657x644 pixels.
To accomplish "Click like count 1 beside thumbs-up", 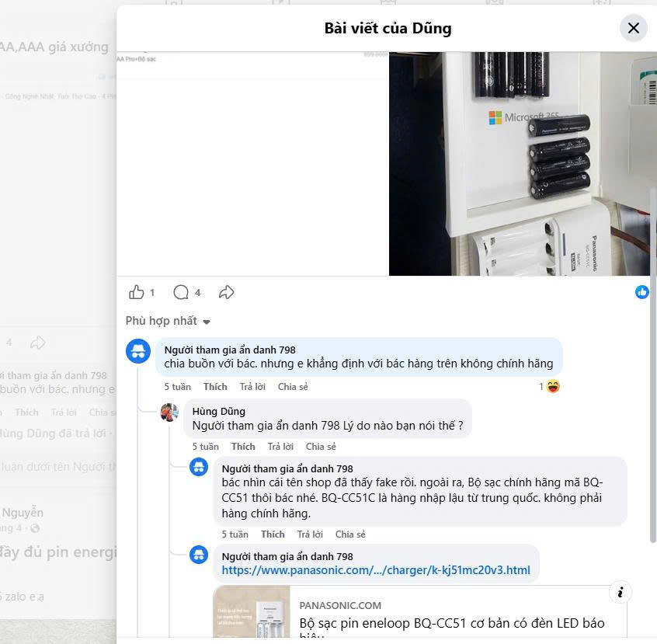I will [152, 292].
